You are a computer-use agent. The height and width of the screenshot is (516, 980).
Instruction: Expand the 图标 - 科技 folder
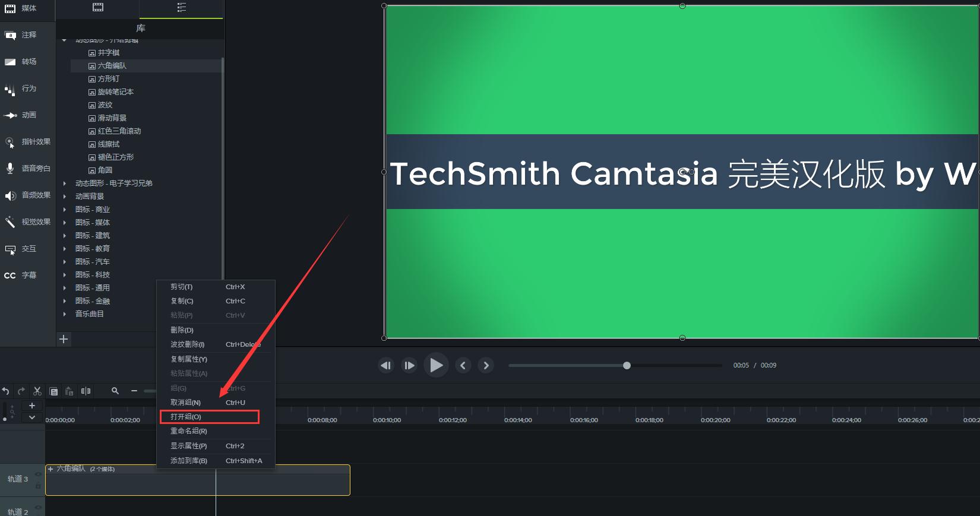click(x=65, y=275)
